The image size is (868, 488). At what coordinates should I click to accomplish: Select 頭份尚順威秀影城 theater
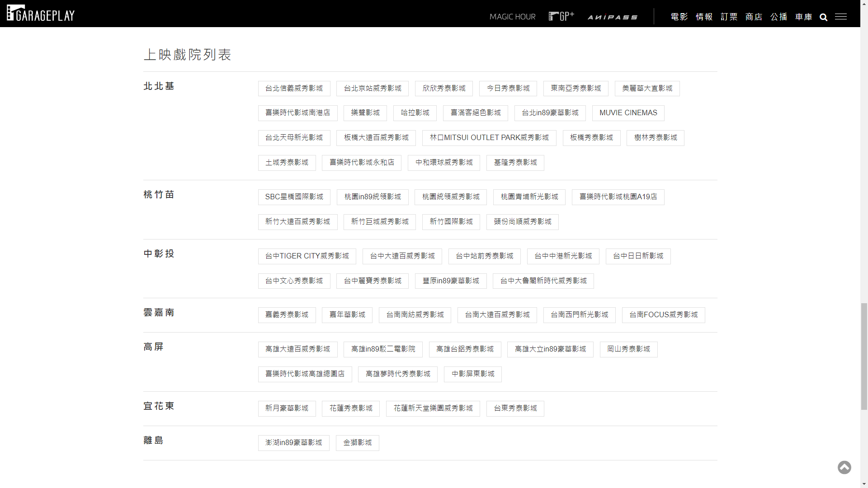click(523, 222)
